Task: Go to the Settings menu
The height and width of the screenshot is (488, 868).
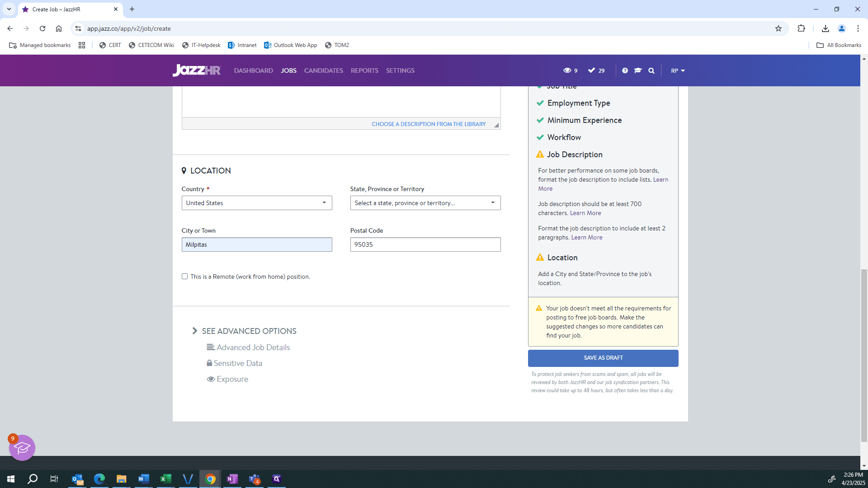Action: [400, 70]
